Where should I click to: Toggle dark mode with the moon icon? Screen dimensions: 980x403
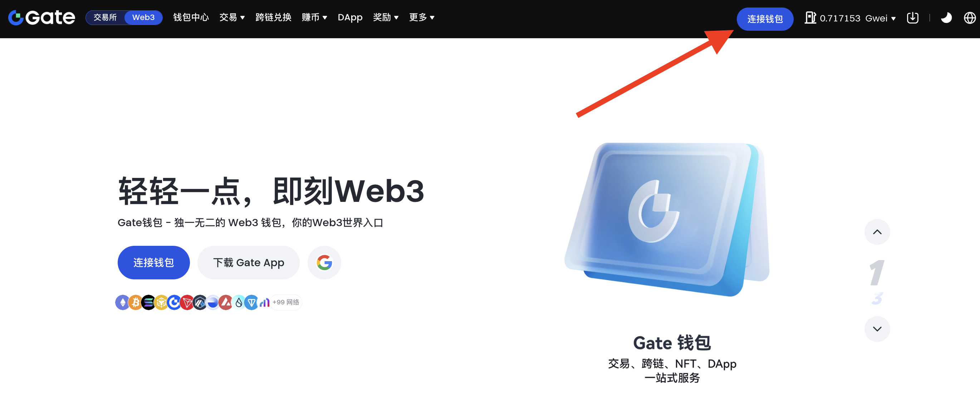pyautogui.click(x=946, y=18)
